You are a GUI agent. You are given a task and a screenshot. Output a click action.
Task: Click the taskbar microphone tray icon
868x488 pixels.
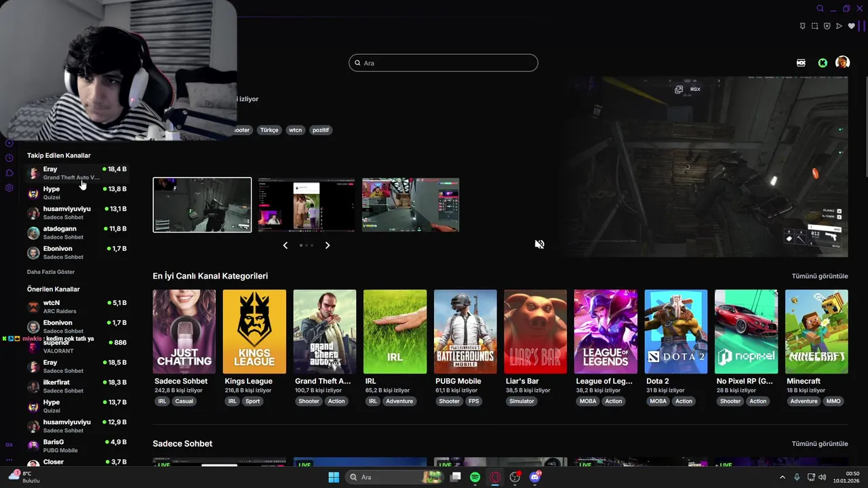point(797,477)
